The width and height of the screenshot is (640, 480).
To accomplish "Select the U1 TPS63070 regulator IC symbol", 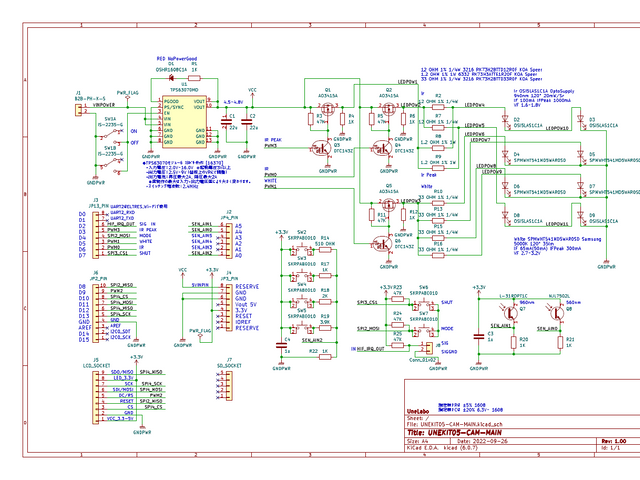I will (184, 121).
